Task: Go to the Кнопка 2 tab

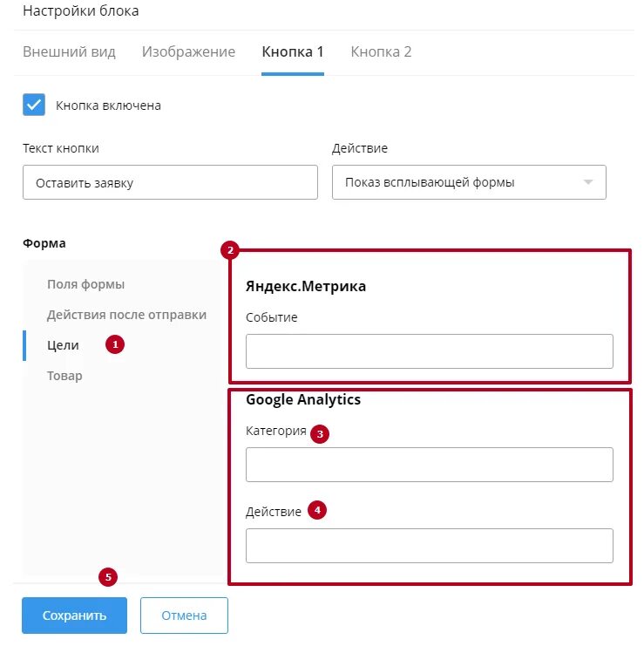Action: (x=381, y=52)
